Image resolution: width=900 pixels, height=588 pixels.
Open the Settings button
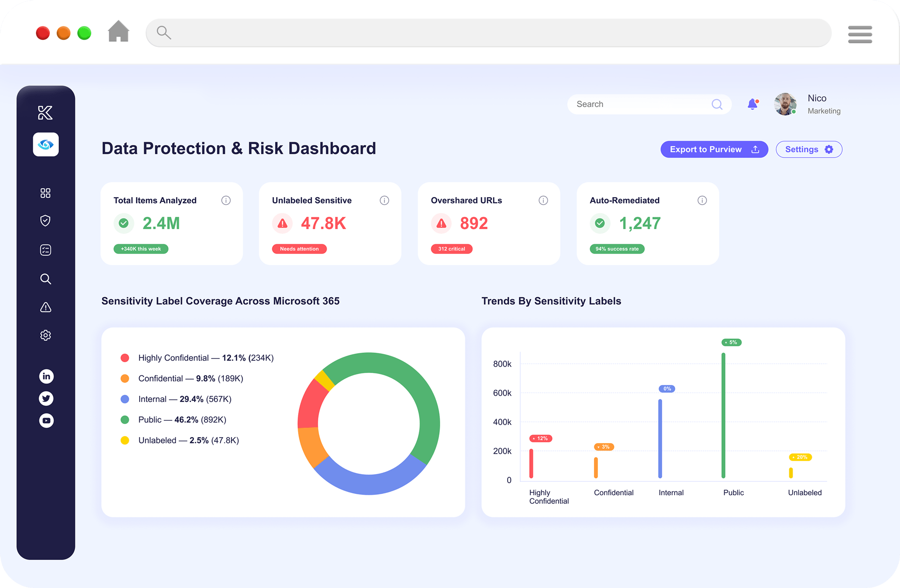809,149
